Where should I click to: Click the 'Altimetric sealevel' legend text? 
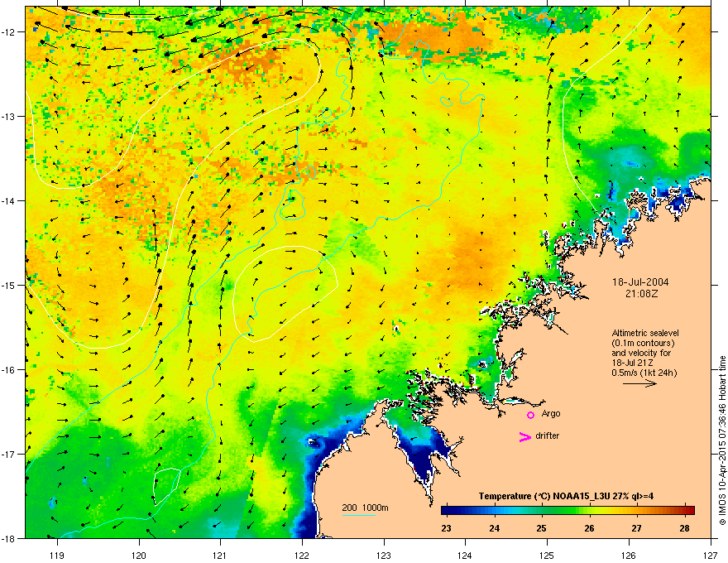click(645, 333)
